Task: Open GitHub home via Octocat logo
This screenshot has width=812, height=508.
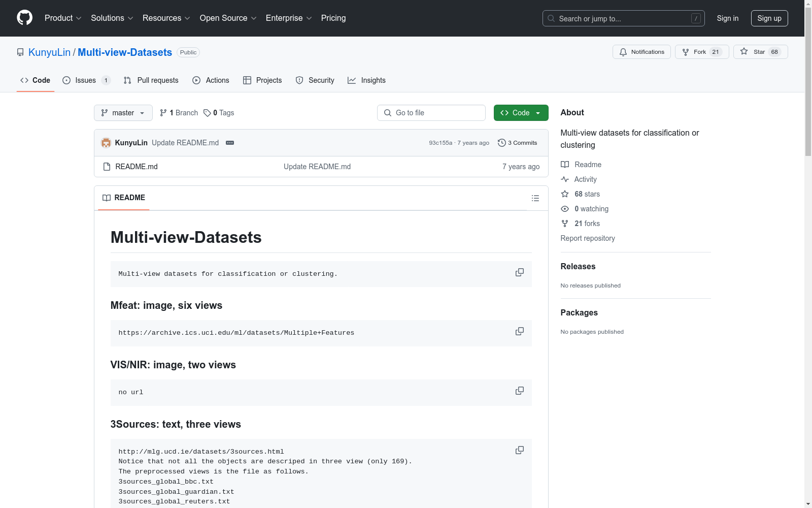Action: pyautogui.click(x=24, y=18)
